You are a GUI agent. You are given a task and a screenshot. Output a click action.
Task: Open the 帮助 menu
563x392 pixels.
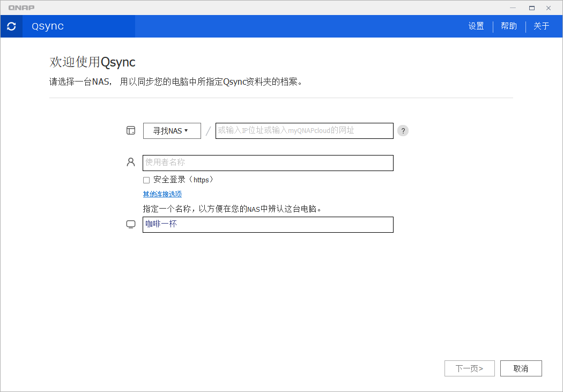pos(509,26)
